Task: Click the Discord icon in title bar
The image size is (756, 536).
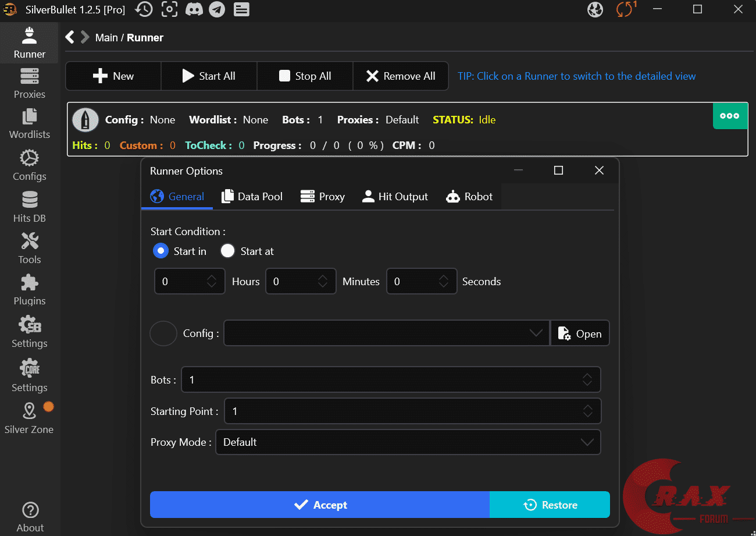Action: point(194,9)
